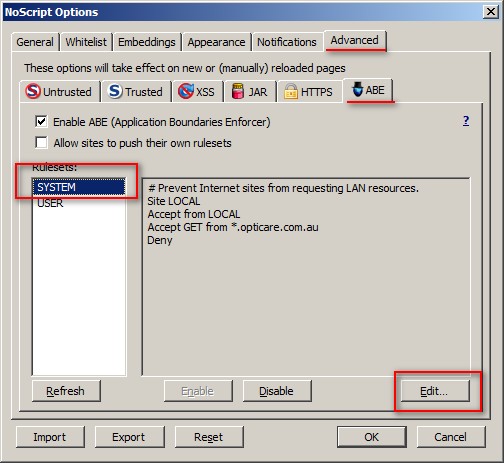Check Allow sites to push their own rulesets

click(x=41, y=143)
